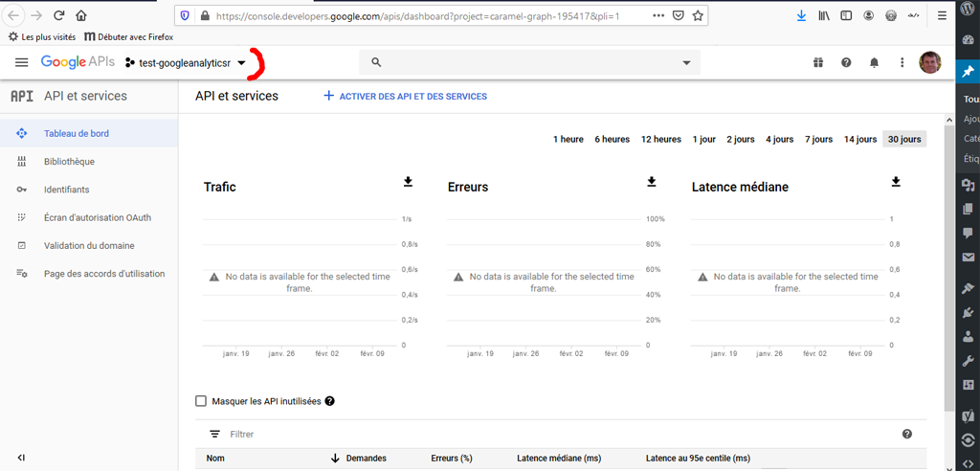Click the Bibliothèque library icon
Viewport: 980px width, 471px height.
pyautogui.click(x=21, y=162)
